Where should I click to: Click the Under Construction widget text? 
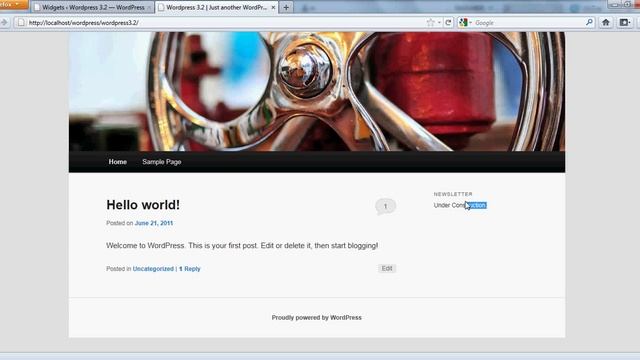point(460,205)
